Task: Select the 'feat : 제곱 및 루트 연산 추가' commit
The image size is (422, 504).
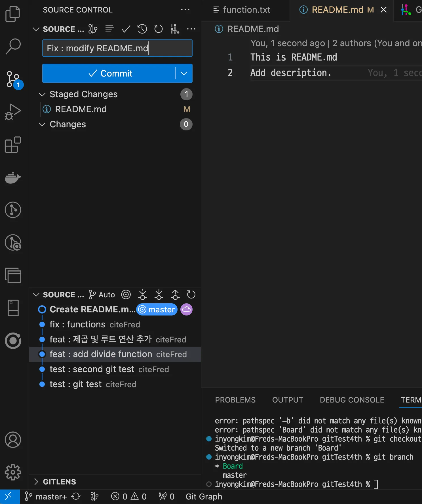Action: pyautogui.click(x=115, y=339)
